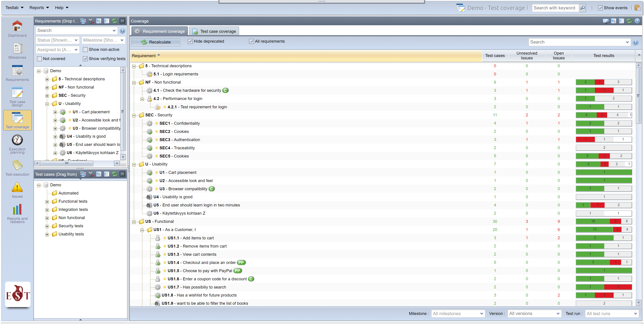Open the Milestones section
Image resolution: width=644 pixels, height=324 pixels.
click(17, 51)
